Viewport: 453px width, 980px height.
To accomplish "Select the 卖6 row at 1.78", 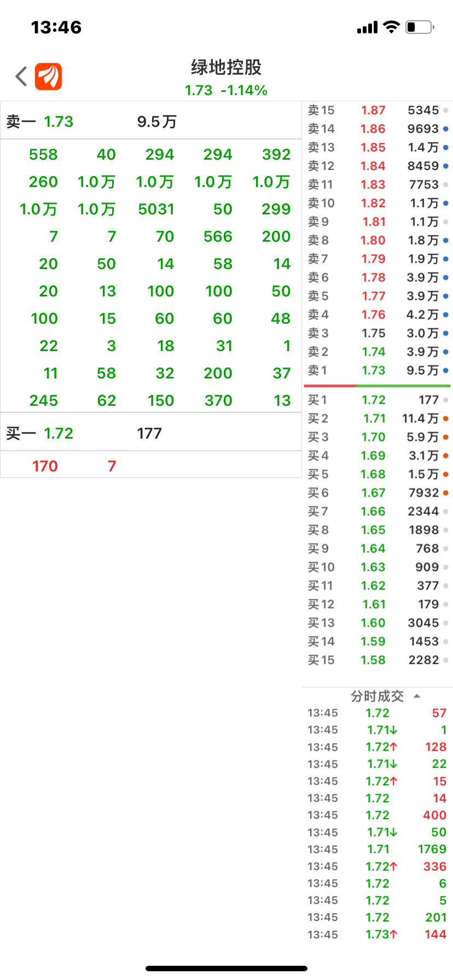I will (x=377, y=278).
